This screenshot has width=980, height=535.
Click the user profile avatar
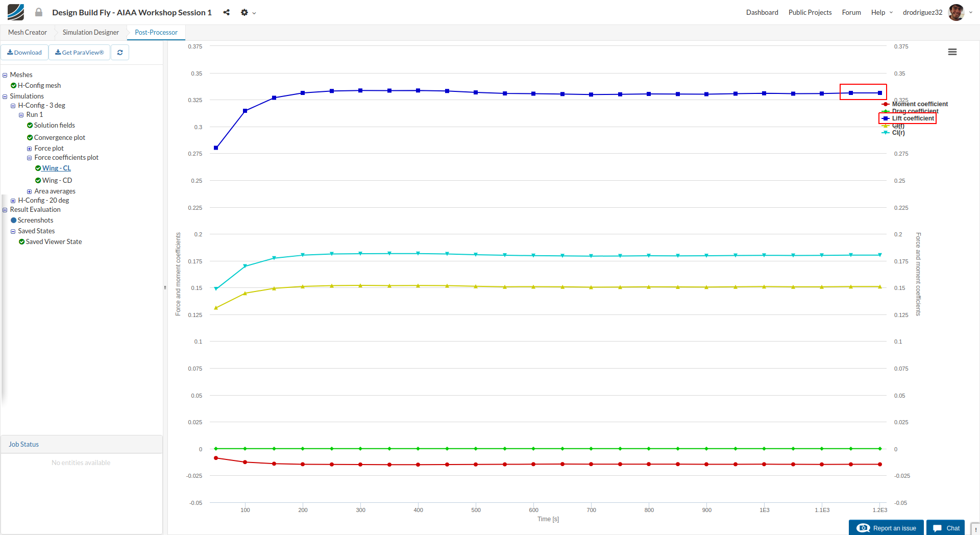[956, 12]
